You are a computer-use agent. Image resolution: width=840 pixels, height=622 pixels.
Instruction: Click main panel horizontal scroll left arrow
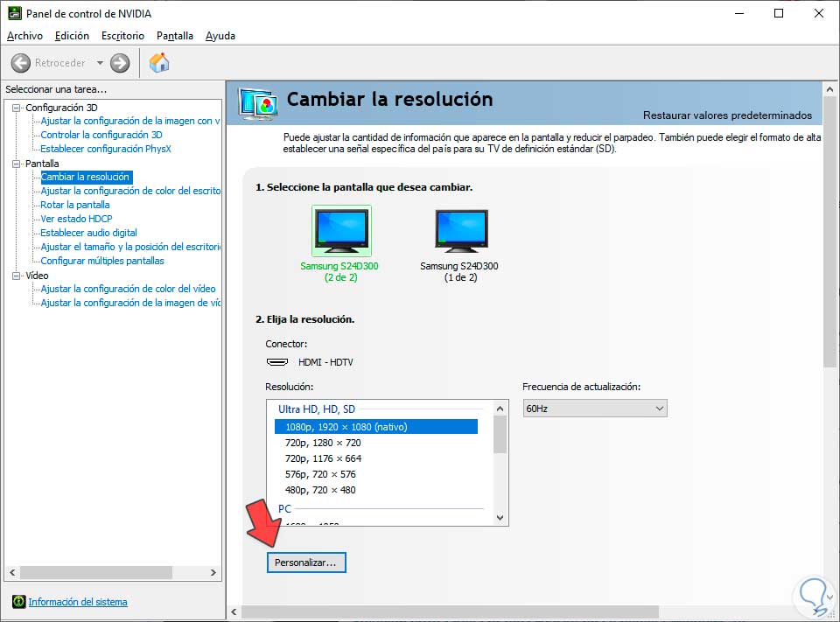[x=234, y=612]
